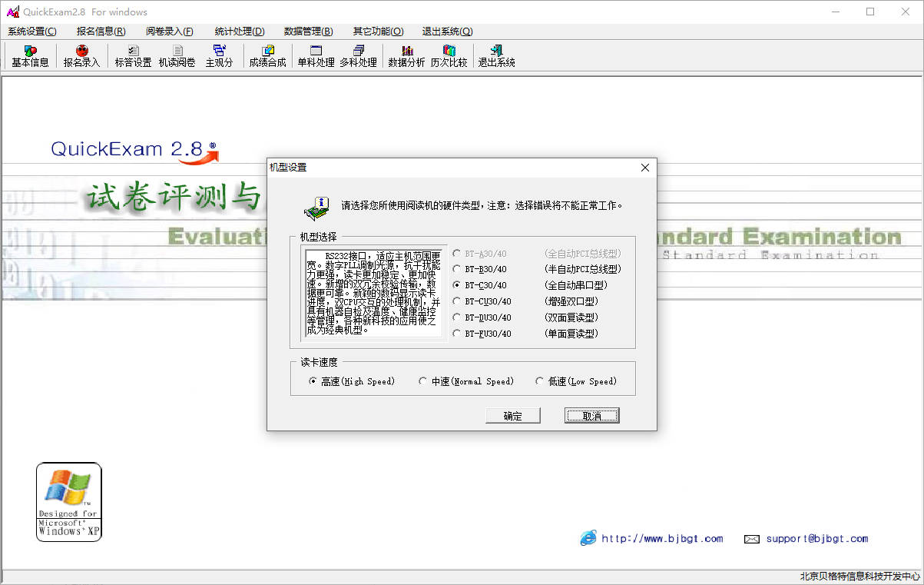924x585 pixels.
Task: Expand the 数据管理 menu
Action: tap(308, 32)
